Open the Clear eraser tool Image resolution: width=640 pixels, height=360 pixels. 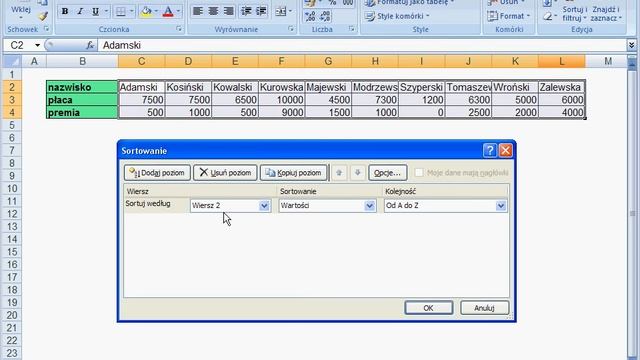[548, 16]
